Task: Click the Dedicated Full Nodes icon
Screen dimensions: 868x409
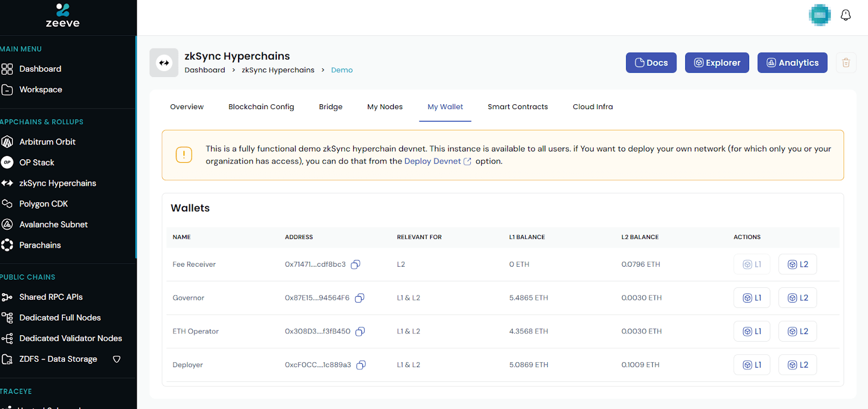Action: (x=7, y=318)
